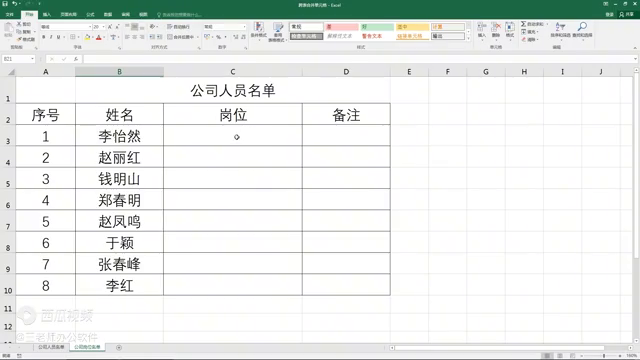This screenshot has width=640, height=360.
Task: Open the font size dropdown
Action: [x=104, y=27]
